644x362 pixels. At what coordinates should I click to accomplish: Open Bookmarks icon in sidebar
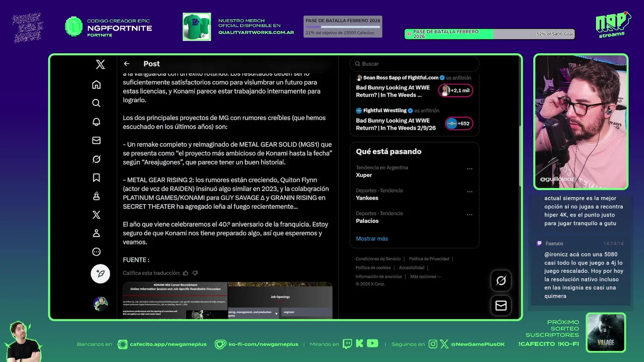[96, 177]
